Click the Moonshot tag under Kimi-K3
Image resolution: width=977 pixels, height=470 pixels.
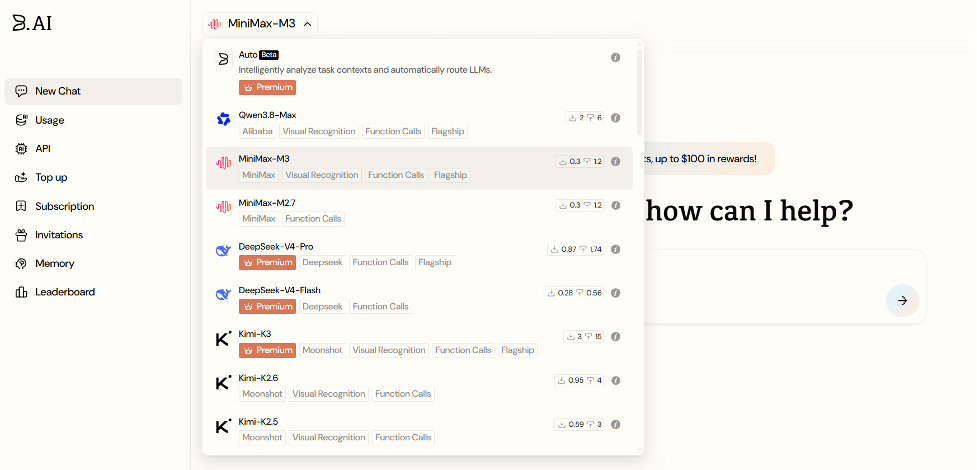[322, 350]
